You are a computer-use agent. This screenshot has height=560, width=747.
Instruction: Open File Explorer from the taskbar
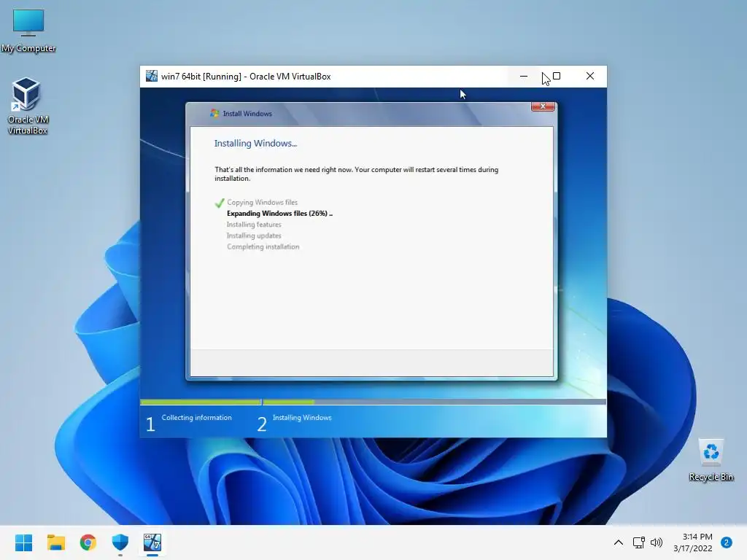click(x=55, y=542)
